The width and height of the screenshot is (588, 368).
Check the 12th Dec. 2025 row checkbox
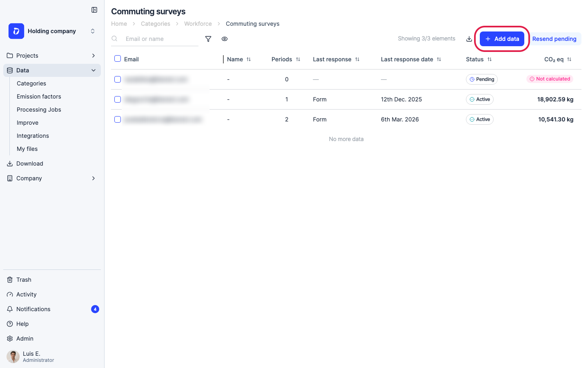[x=118, y=99]
